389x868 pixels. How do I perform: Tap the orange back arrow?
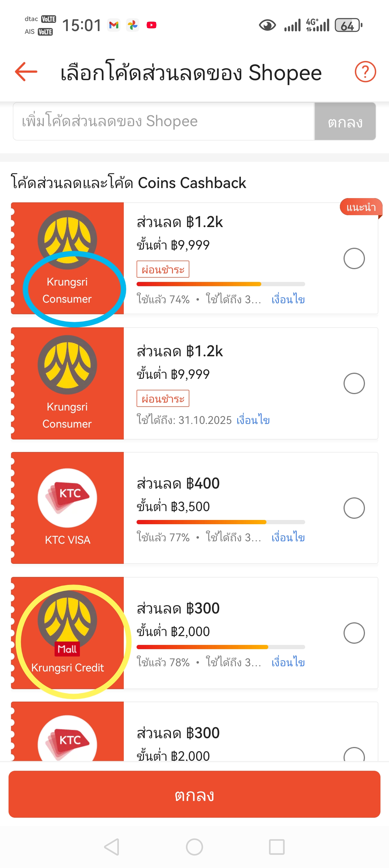pos(26,71)
